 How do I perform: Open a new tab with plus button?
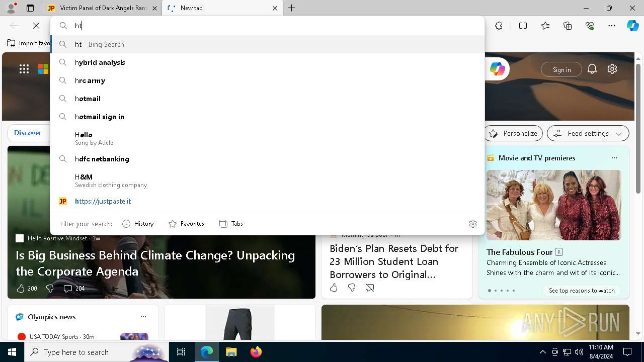[292, 8]
